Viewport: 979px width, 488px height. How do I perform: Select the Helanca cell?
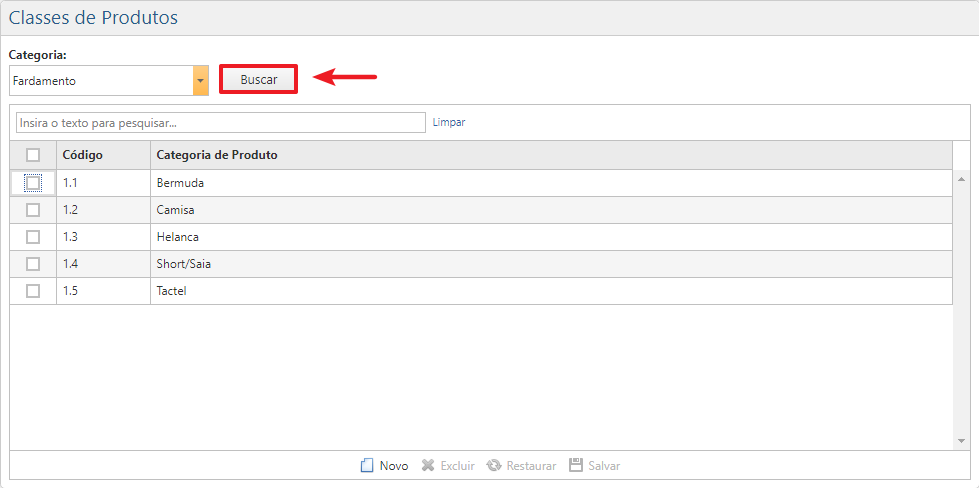[551, 237]
